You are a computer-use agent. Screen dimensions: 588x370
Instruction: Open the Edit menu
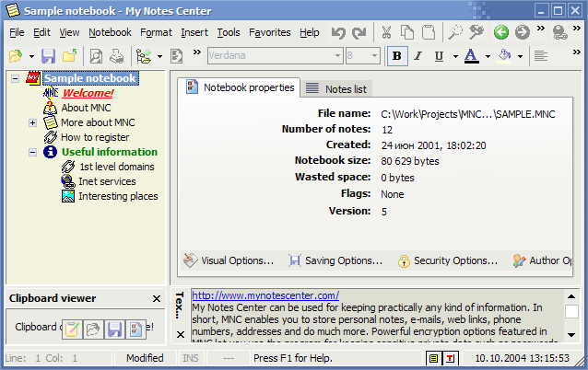(x=41, y=32)
